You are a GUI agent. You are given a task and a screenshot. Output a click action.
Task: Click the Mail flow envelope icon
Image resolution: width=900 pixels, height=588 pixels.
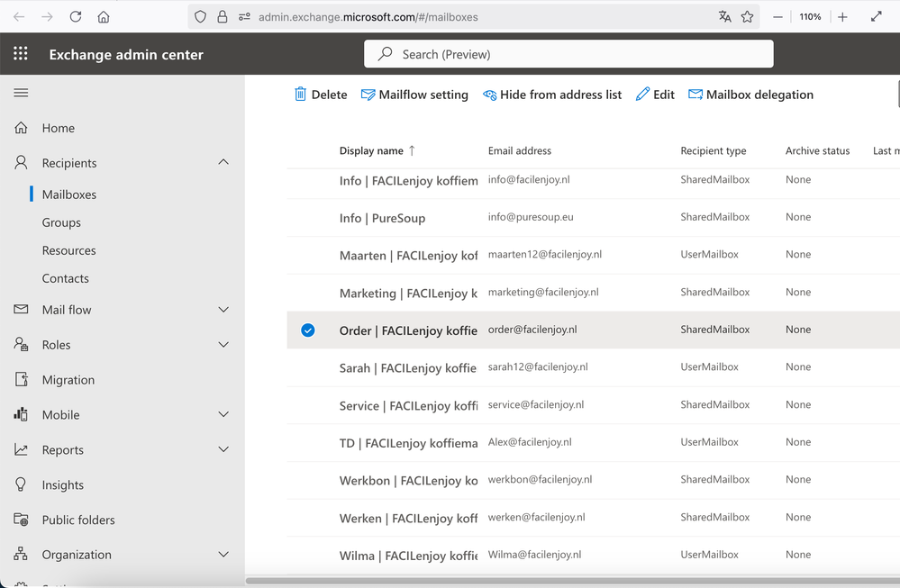click(22, 309)
